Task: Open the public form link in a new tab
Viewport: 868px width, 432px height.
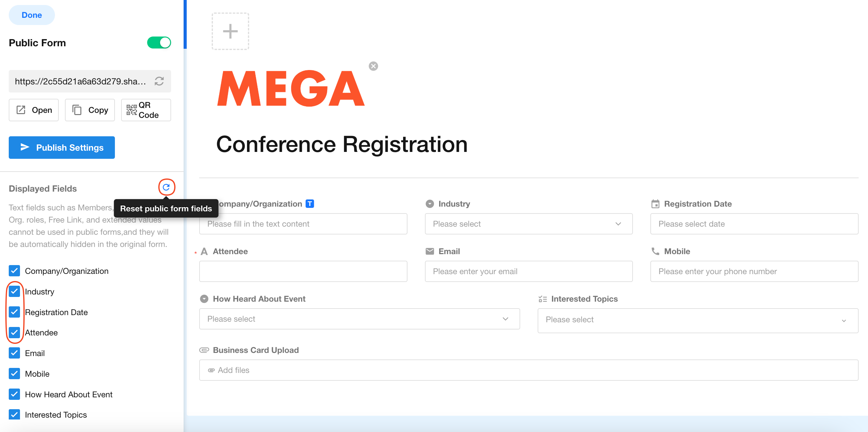Action: point(34,110)
